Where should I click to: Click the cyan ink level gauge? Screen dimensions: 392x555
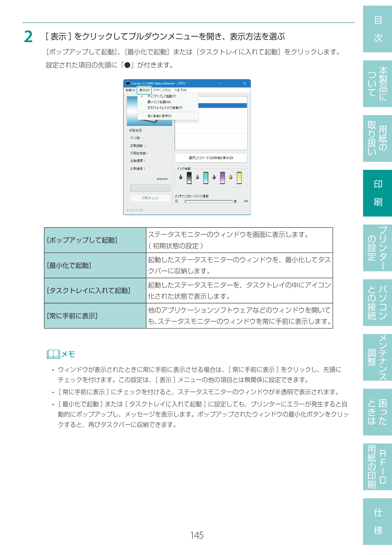[x=206, y=178]
